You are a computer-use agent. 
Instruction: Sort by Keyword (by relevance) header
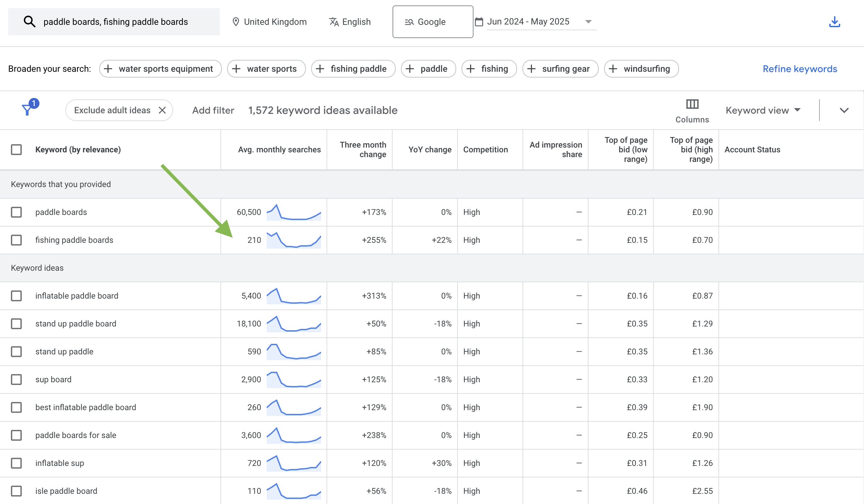coord(78,150)
